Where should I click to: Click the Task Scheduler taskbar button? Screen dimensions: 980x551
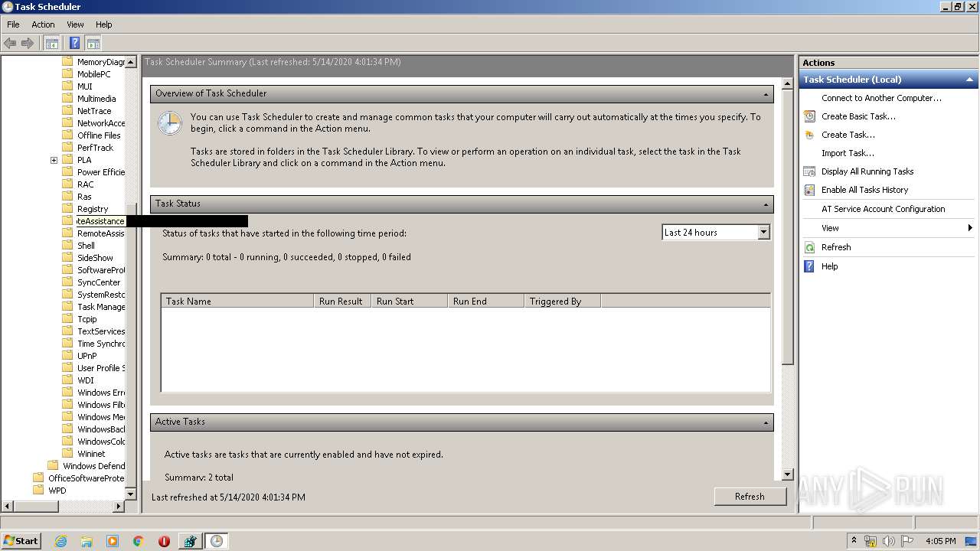pyautogui.click(x=217, y=540)
